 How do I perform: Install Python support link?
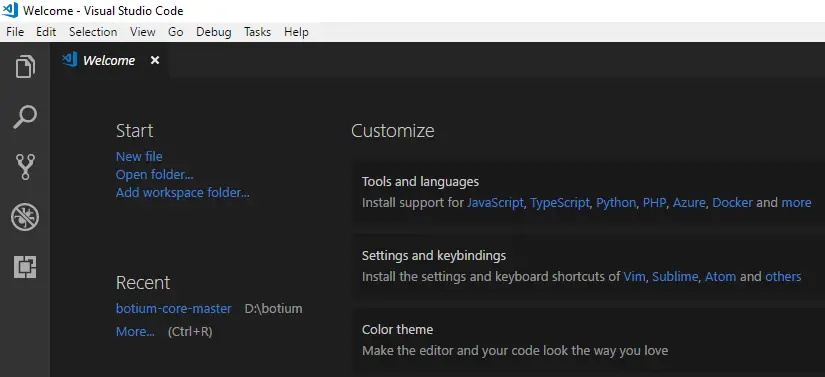point(616,203)
